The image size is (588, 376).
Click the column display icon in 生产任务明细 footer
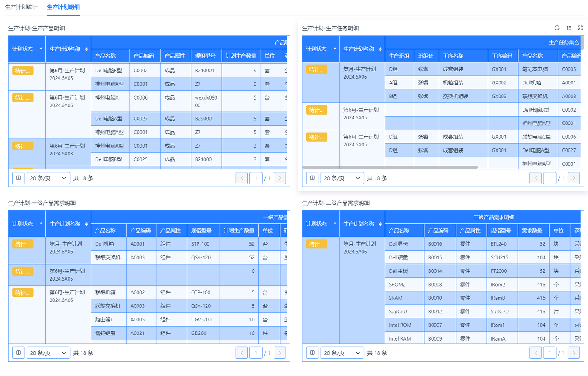[x=312, y=178]
